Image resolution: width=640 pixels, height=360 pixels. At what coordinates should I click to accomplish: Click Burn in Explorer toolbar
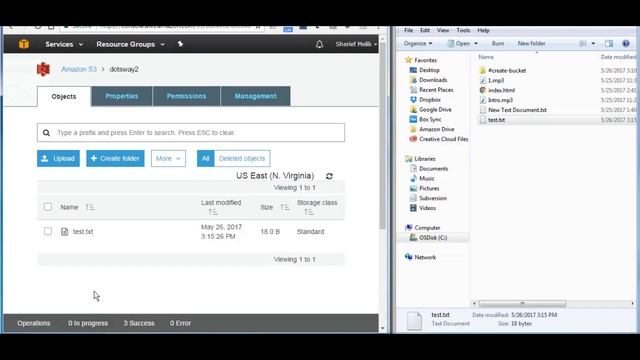498,43
